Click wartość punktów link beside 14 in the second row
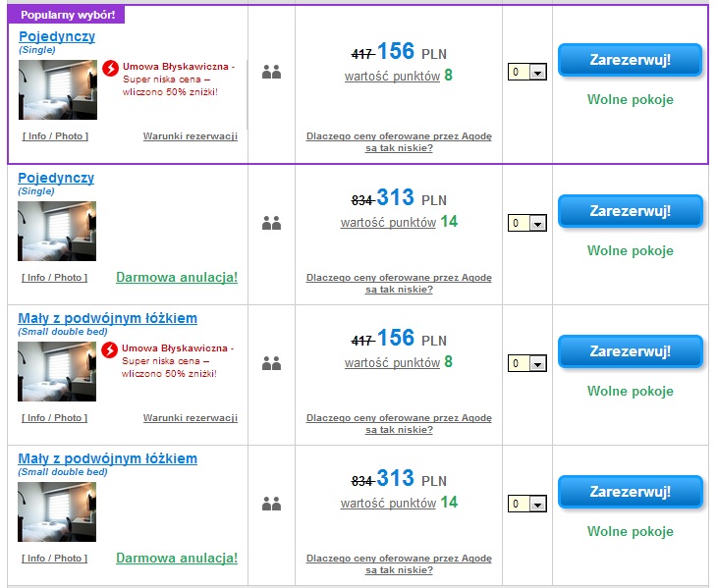Viewport: 717px width, 588px height. click(x=388, y=223)
